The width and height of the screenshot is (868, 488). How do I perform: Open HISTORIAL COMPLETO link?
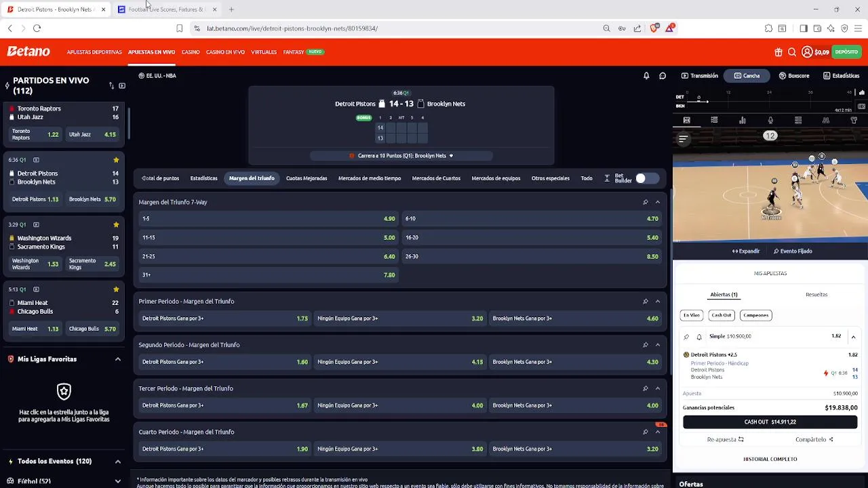[x=770, y=460]
